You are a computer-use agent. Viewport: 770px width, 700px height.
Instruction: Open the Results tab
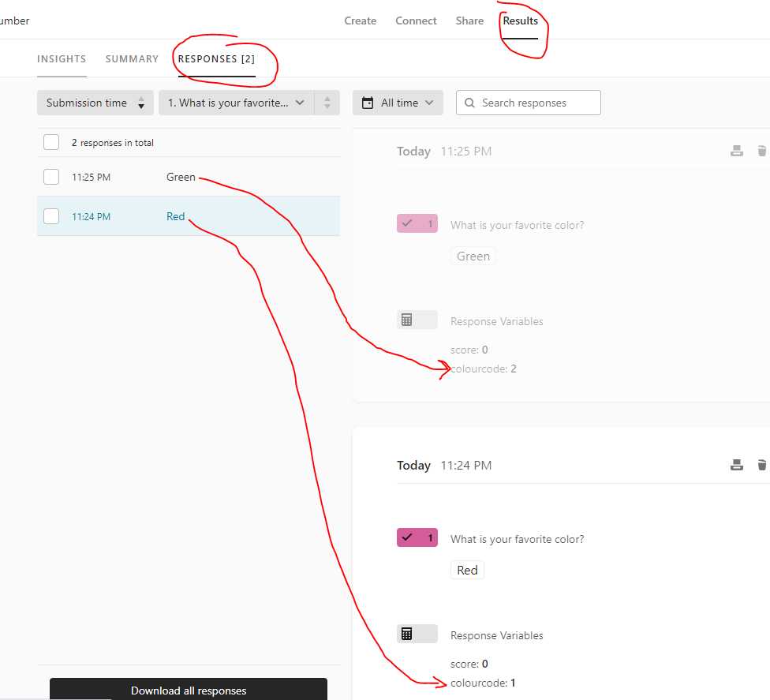[520, 21]
